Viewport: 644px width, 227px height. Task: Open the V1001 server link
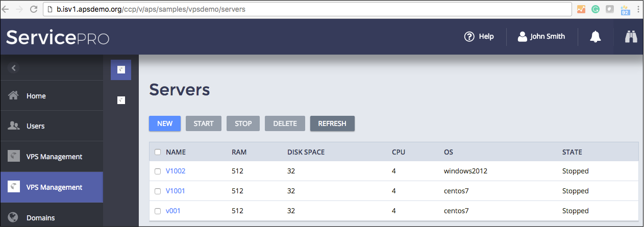(176, 191)
